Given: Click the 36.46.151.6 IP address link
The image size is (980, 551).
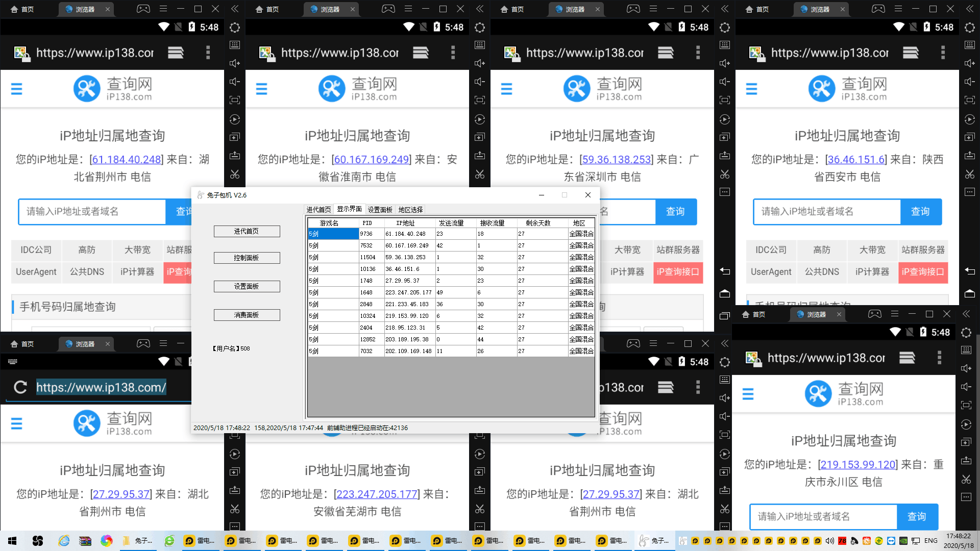Looking at the screenshot, I should [x=855, y=159].
